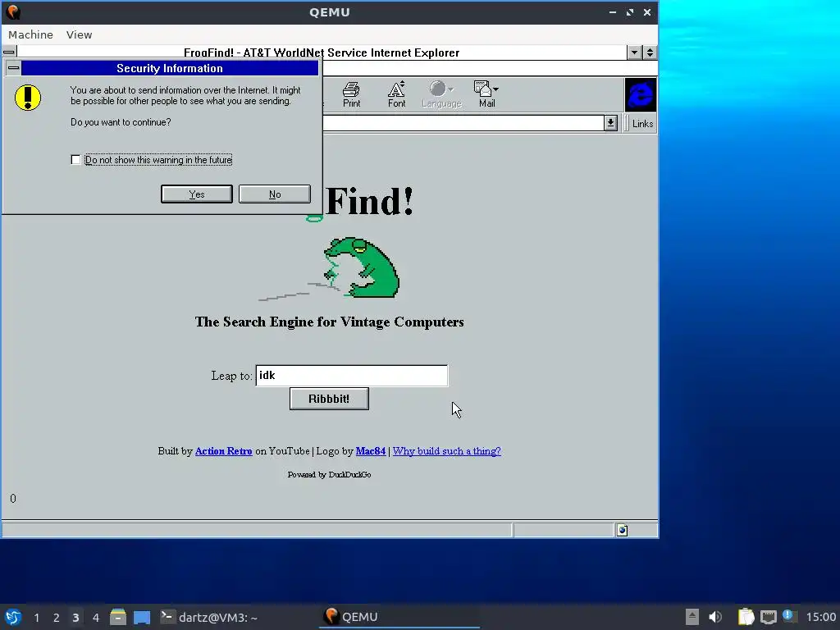Click the status bar security zone icon
This screenshot has width=840, height=630.
point(622,531)
